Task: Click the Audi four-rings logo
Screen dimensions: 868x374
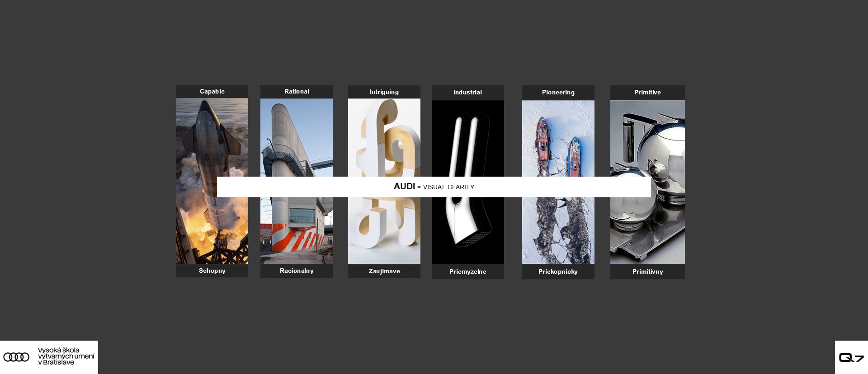Action: click(x=16, y=357)
